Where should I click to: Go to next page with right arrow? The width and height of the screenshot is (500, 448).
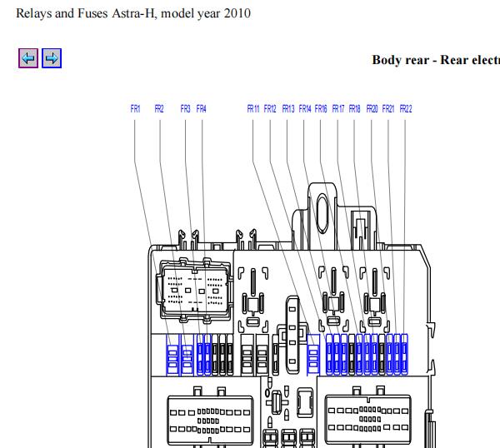52,58
